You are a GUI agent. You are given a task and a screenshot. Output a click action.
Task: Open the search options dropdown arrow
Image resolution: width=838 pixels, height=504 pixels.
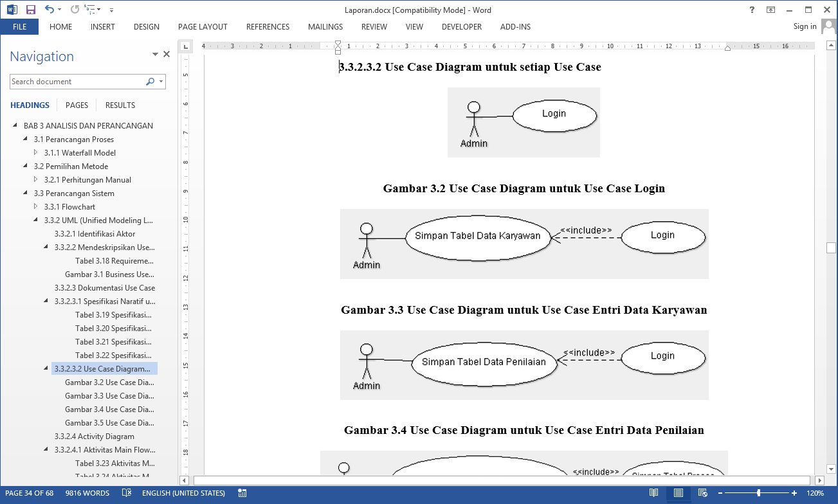[161, 82]
